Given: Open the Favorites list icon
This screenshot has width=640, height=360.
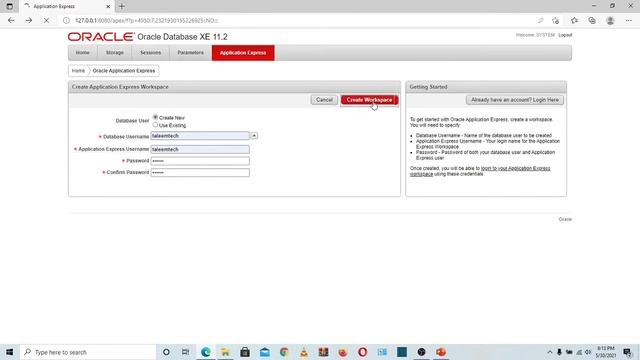Looking at the screenshot, I should click(574, 20).
